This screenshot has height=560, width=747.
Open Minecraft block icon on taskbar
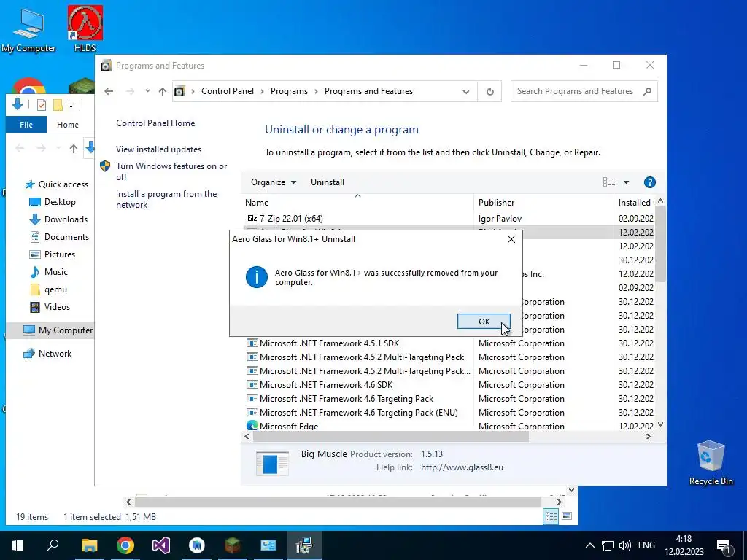pos(233,545)
